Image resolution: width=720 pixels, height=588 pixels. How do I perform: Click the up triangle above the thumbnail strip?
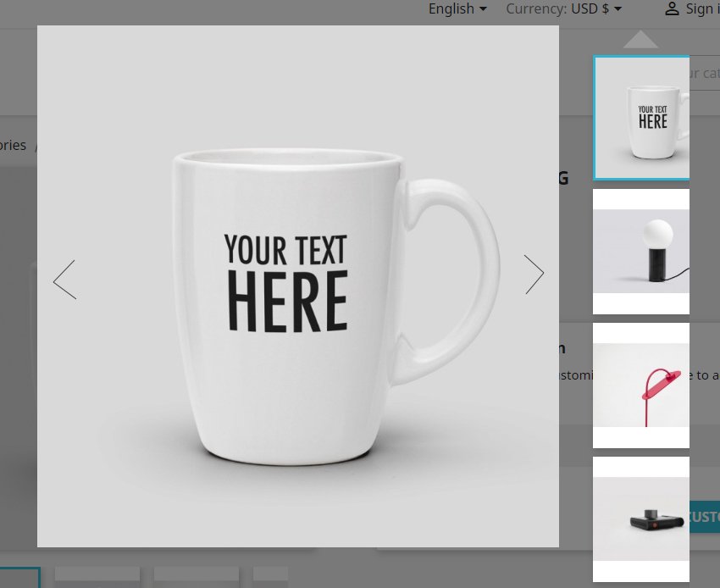[640, 40]
